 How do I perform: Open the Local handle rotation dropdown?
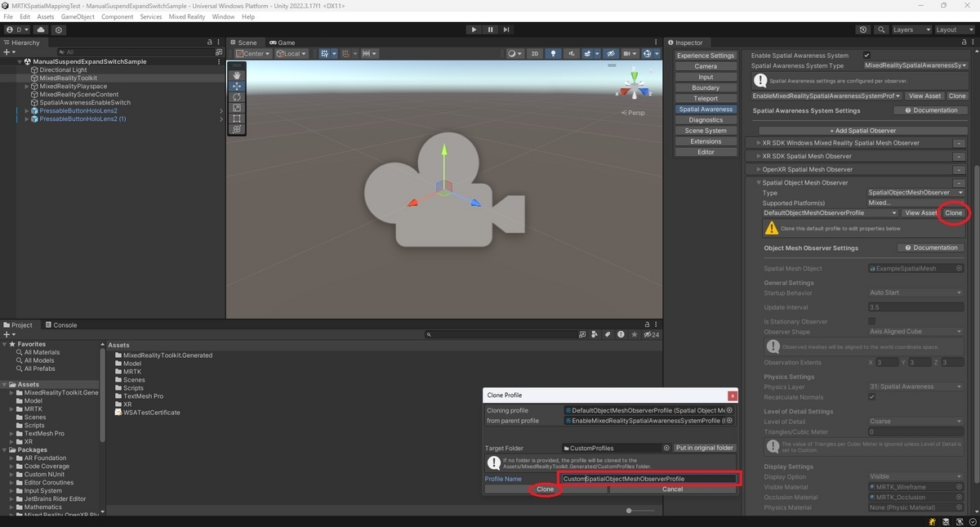[292, 54]
